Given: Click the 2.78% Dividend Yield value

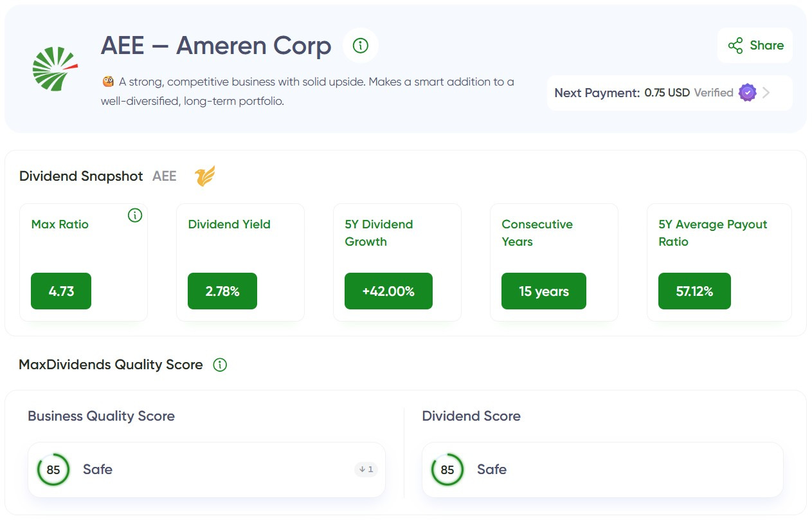Looking at the screenshot, I should (x=222, y=291).
